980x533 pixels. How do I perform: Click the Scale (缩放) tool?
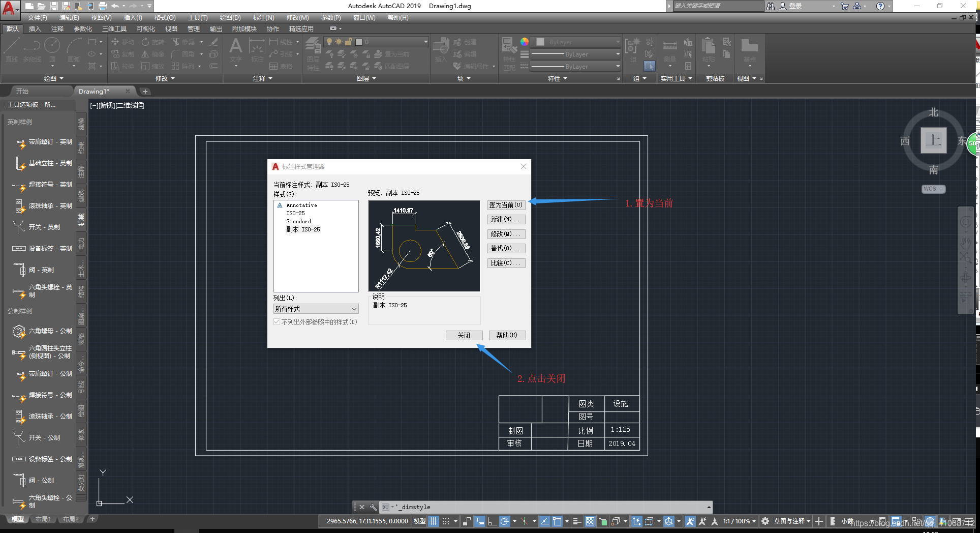pos(152,66)
